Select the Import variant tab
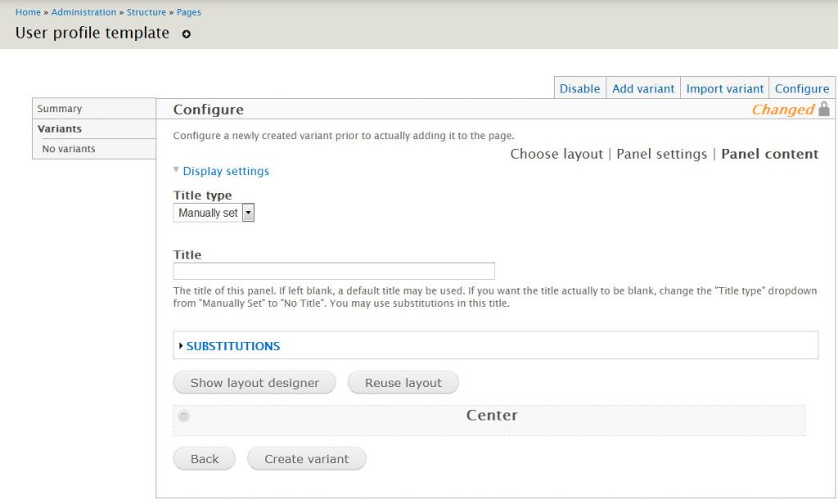Image resolution: width=838 pixels, height=504 pixels. 724,88
